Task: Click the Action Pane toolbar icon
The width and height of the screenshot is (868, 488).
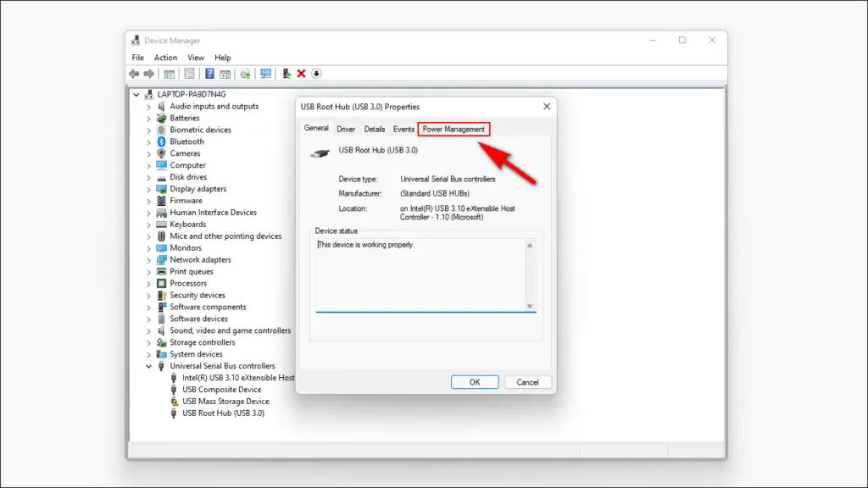Action: [225, 74]
